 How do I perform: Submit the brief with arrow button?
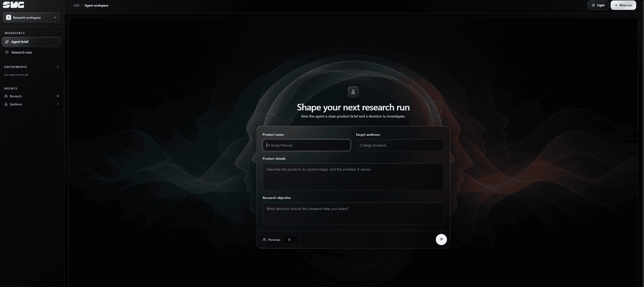click(441, 239)
